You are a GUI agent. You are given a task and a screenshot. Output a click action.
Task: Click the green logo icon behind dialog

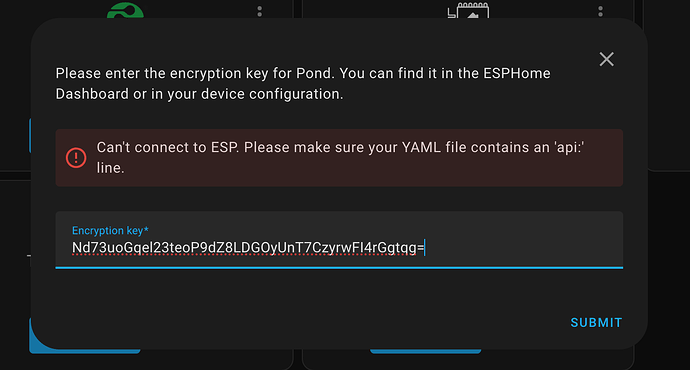pyautogui.click(x=125, y=11)
